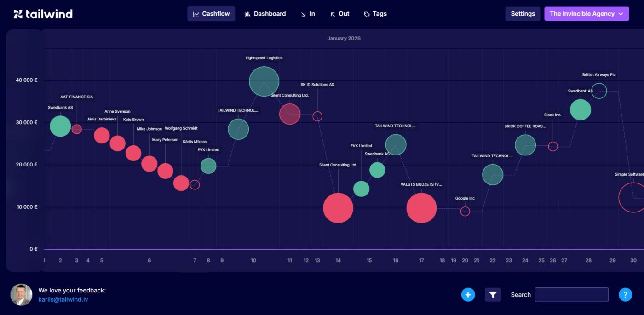
Task: Select the Google Inc outlined bubble
Action: click(x=465, y=212)
